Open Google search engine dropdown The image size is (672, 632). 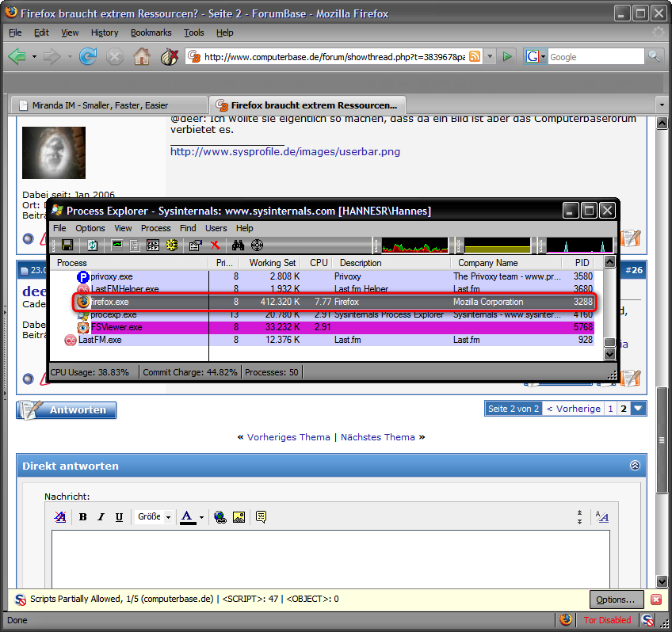[535, 56]
